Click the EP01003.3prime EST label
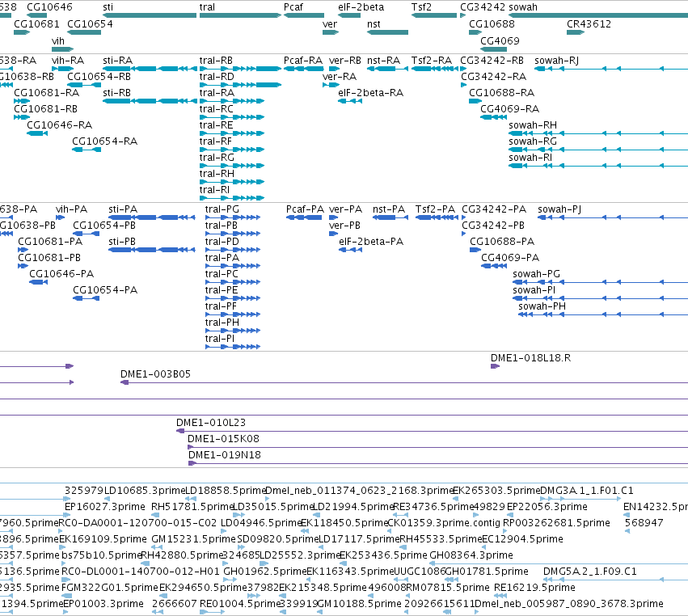 (103, 604)
